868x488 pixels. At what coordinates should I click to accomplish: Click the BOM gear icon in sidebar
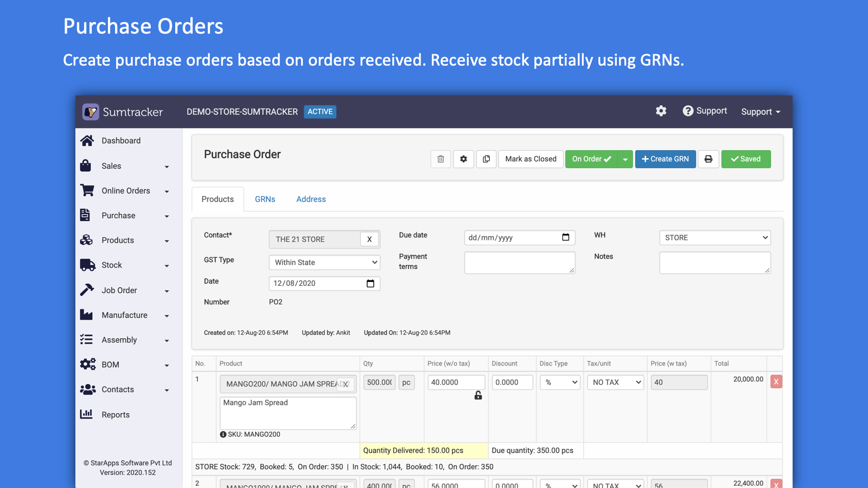pos(87,364)
